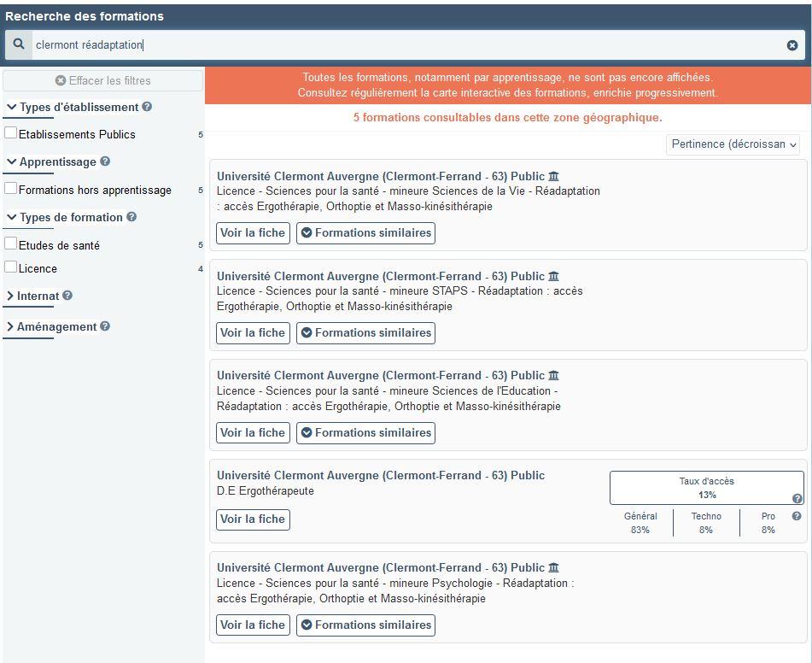
Task: Click the 'Recherche des formations' heading
Action: [x=85, y=16]
